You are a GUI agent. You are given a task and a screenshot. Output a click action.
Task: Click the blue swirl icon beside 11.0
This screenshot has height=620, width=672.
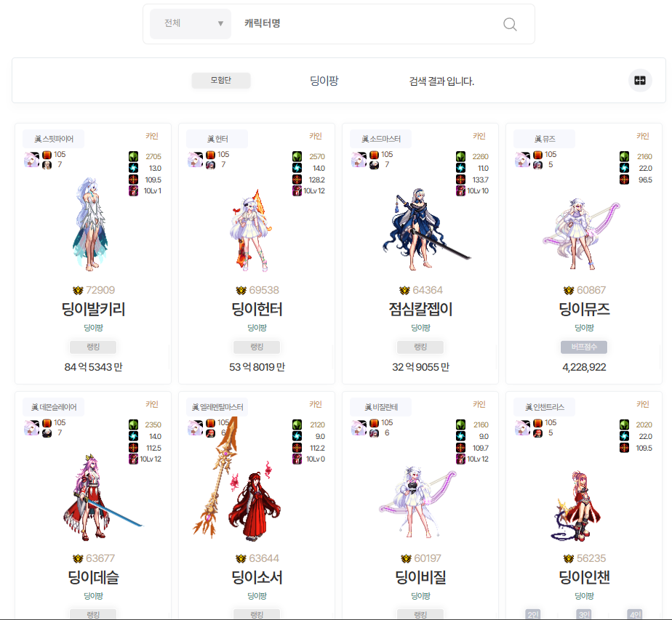tap(460, 168)
